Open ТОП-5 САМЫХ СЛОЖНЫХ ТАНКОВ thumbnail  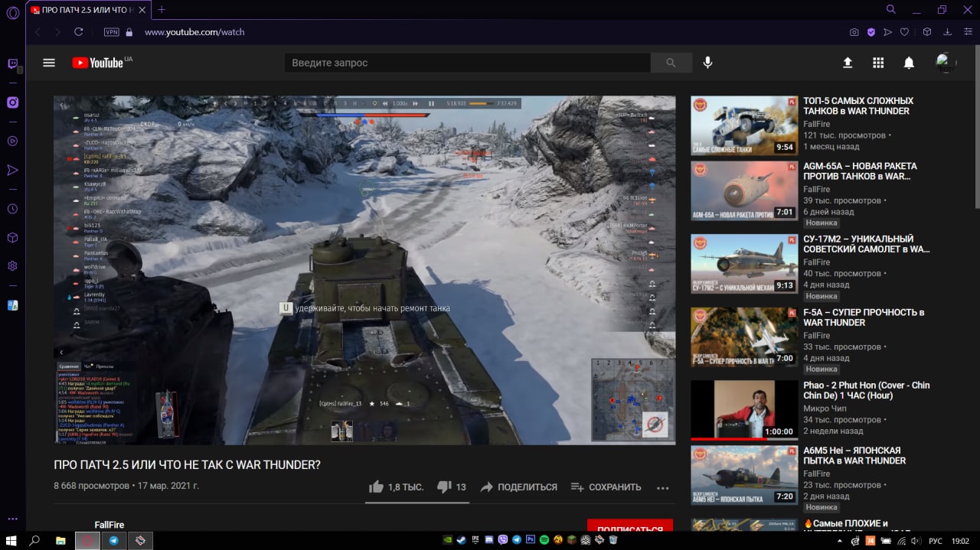[x=744, y=125]
